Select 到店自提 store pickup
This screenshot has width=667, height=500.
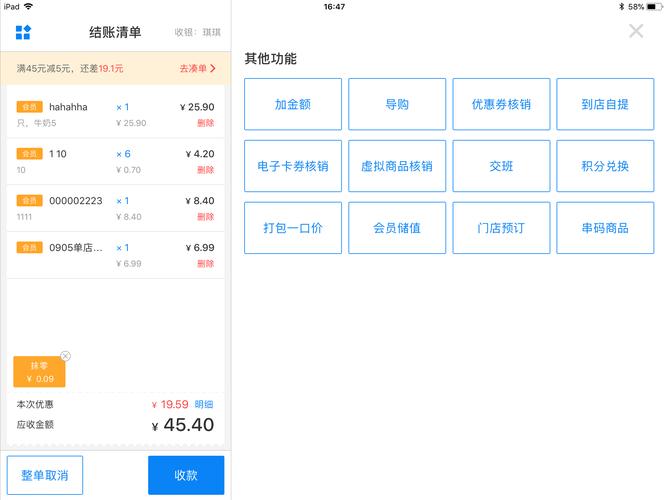click(605, 104)
